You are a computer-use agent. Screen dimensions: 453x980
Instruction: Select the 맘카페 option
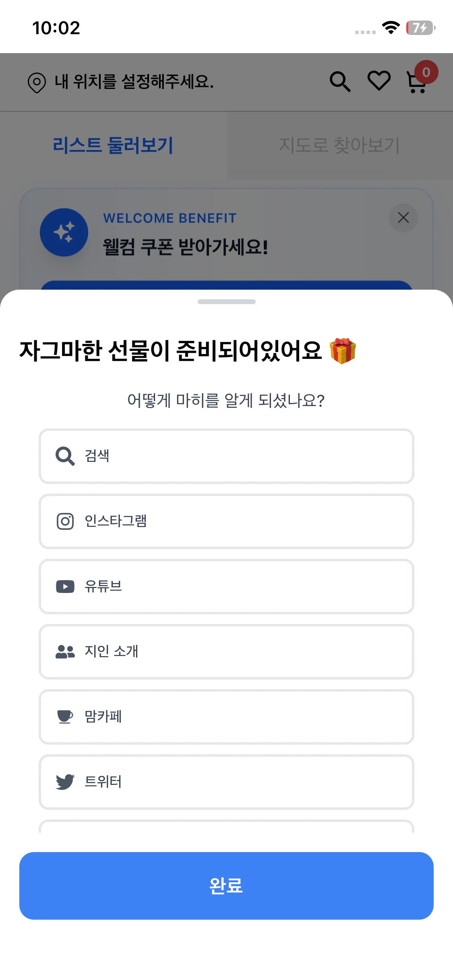click(x=226, y=717)
